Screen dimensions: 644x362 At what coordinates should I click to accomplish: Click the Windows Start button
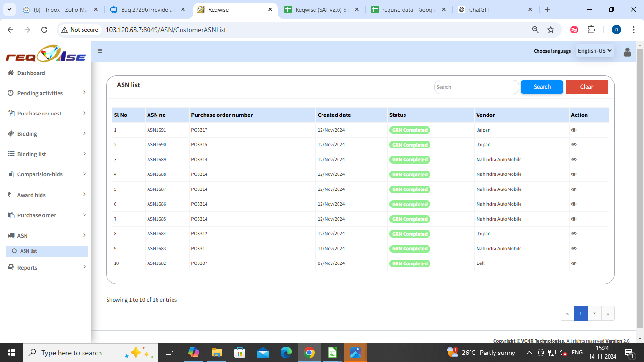tap(11, 353)
